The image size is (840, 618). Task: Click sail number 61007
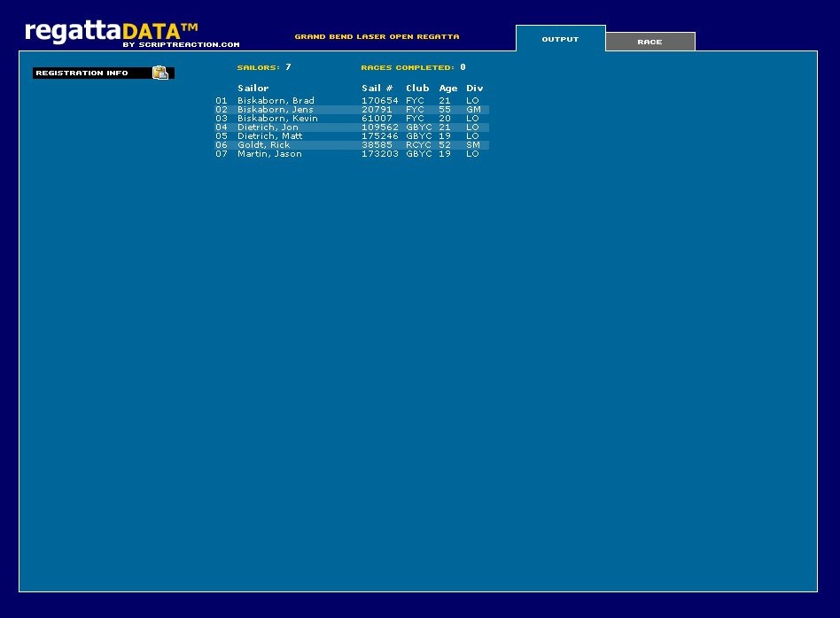click(377, 119)
